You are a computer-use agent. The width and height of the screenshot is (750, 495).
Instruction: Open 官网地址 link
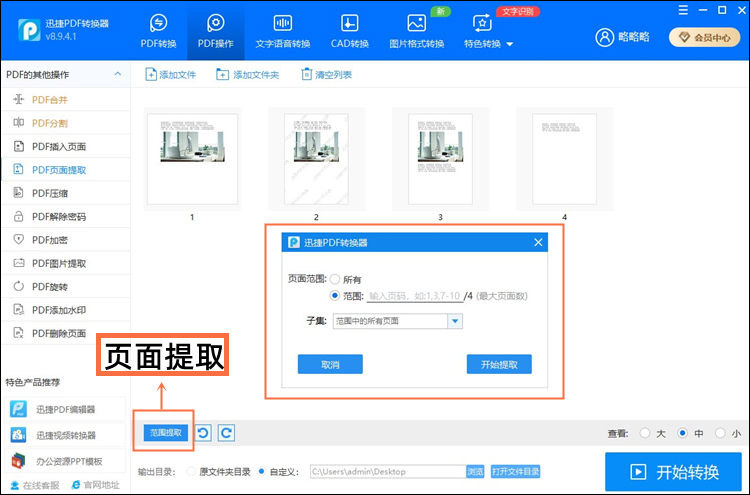[95, 485]
